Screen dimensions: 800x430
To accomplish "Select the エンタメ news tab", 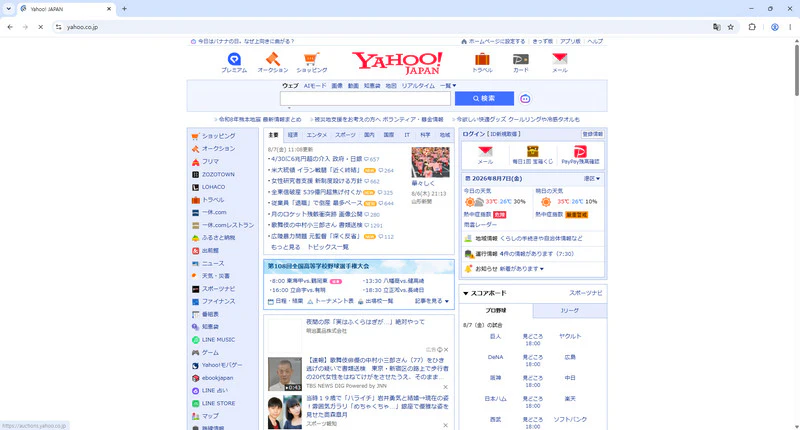I will [316, 135].
